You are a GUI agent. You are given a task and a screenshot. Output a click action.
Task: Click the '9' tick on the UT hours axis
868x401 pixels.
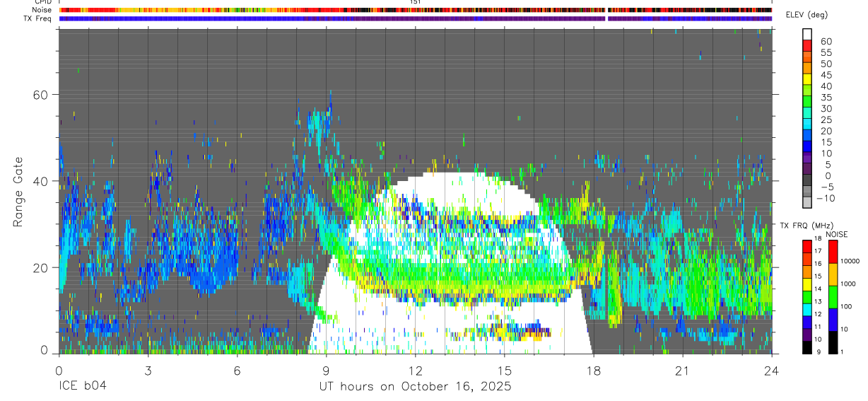(x=326, y=370)
